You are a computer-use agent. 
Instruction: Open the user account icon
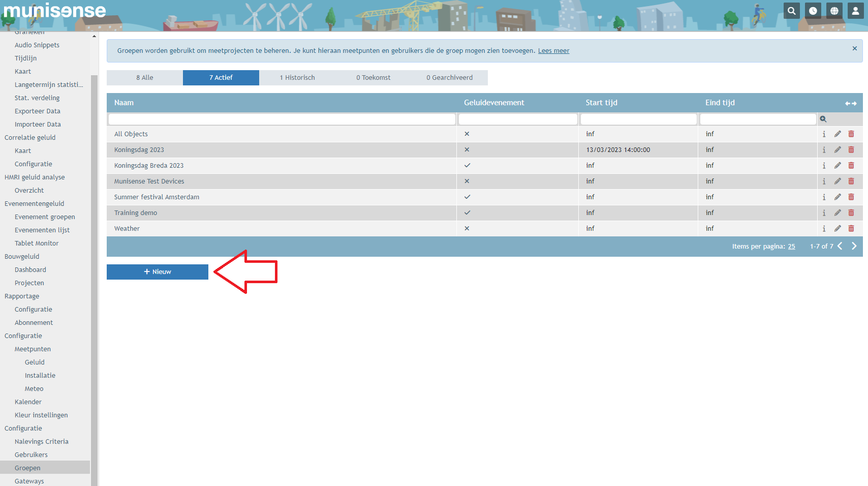click(856, 11)
